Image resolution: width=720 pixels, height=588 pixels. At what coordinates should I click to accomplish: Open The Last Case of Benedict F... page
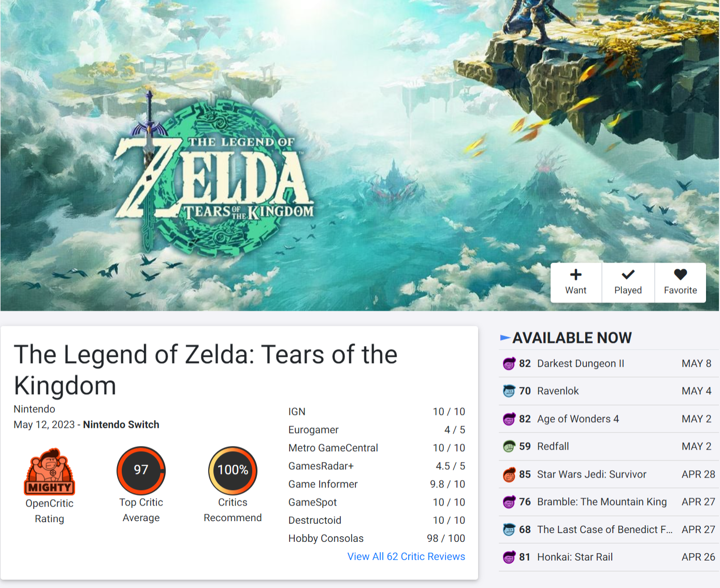tap(605, 529)
